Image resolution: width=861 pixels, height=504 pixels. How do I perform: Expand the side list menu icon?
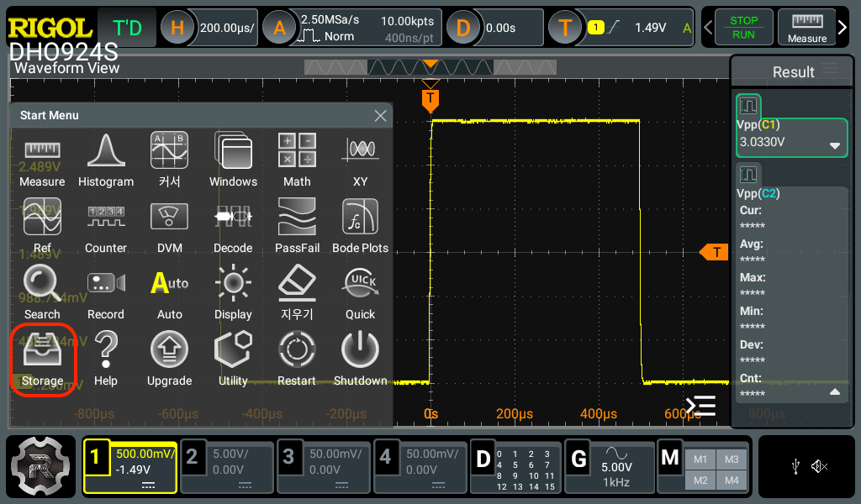pyautogui.click(x=700, y=406)
